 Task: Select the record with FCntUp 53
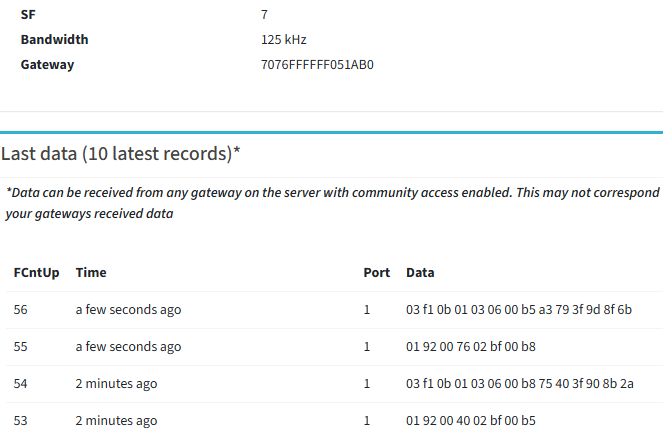(x=21, y=420)
